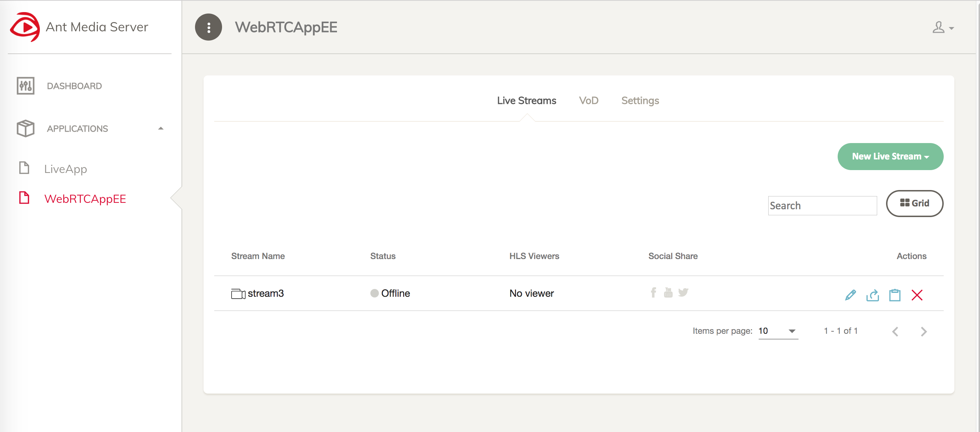Viewport: 980px width, 432px height.
Task: Go to the DASHBOARD page
Action: pos(74,86)
